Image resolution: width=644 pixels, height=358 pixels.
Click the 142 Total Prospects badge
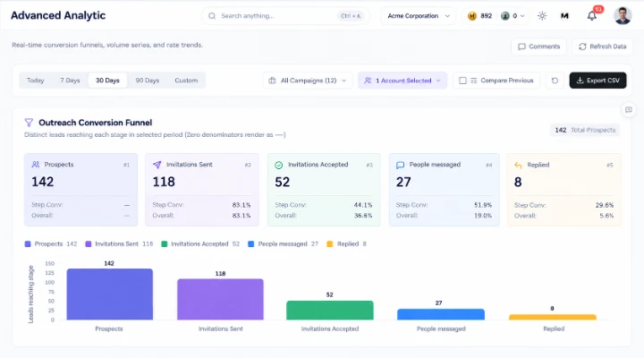(585, 130)
